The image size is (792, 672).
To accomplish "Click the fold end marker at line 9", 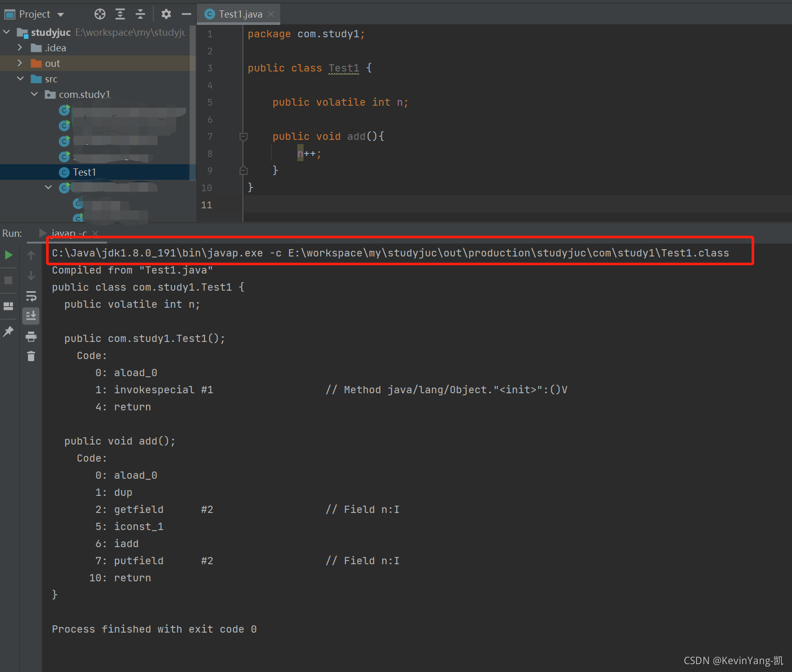I will 243,170.
